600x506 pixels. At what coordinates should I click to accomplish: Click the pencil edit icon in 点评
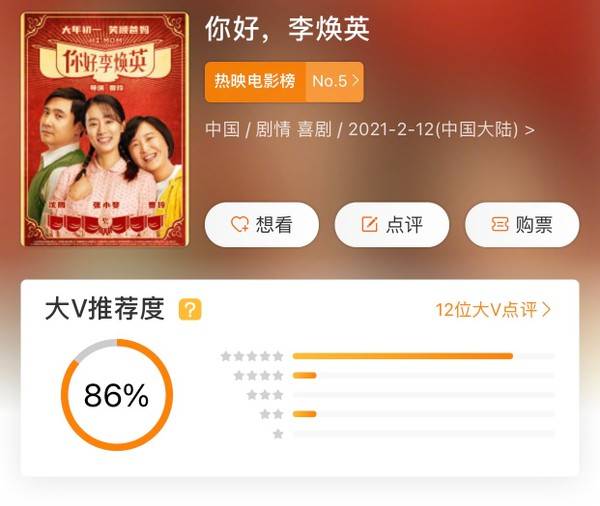tap(370, 224)
